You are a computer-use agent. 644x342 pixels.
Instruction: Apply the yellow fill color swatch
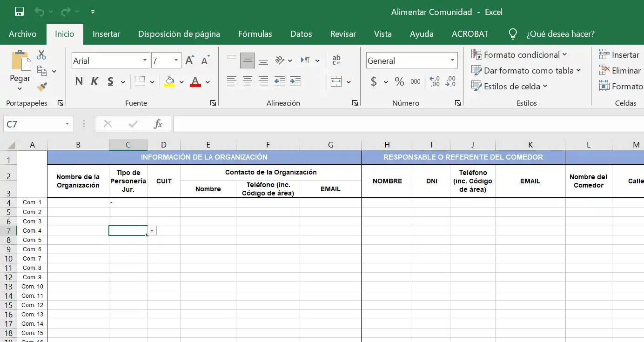point(169,82)
